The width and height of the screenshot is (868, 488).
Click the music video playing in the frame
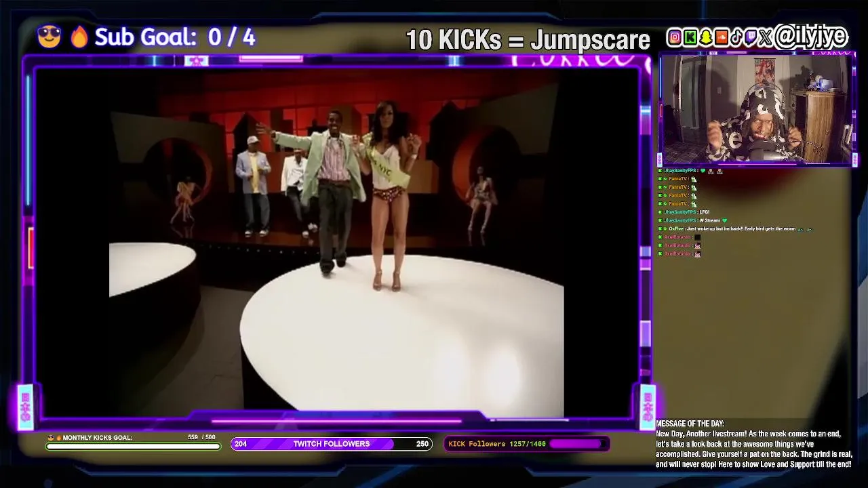(336, 243)
